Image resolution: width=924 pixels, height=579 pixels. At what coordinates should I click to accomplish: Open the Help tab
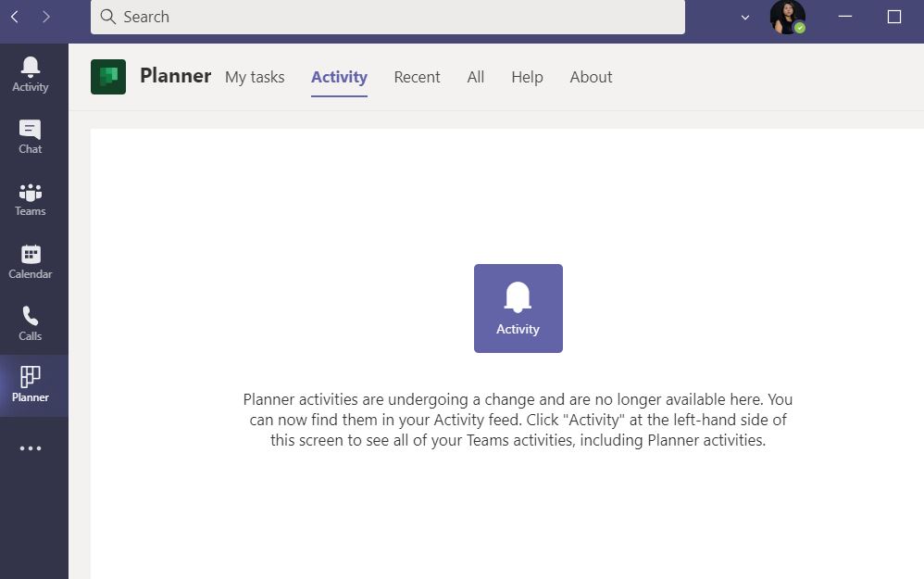pyautogui.click(x=527, y=77)
